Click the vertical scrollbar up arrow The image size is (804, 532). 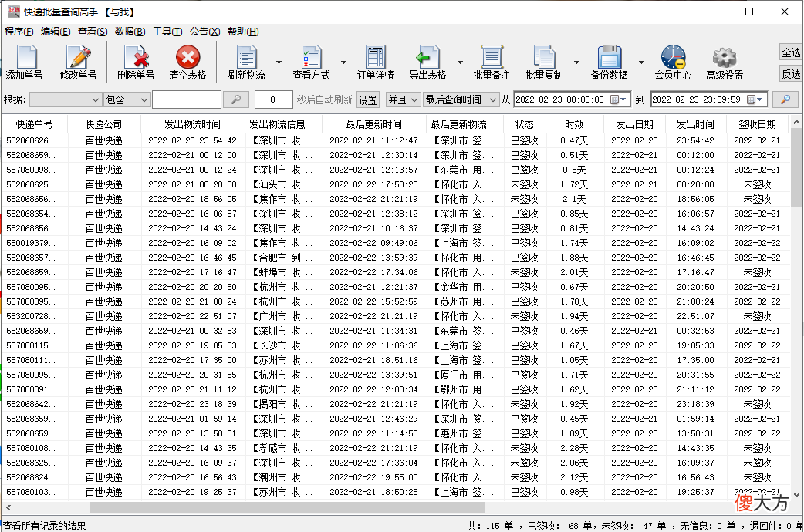[796, 123]
